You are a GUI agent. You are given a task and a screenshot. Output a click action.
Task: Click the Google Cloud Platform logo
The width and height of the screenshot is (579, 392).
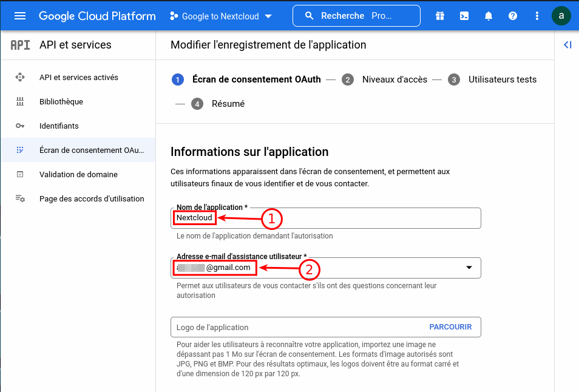(x=97, y=16)
